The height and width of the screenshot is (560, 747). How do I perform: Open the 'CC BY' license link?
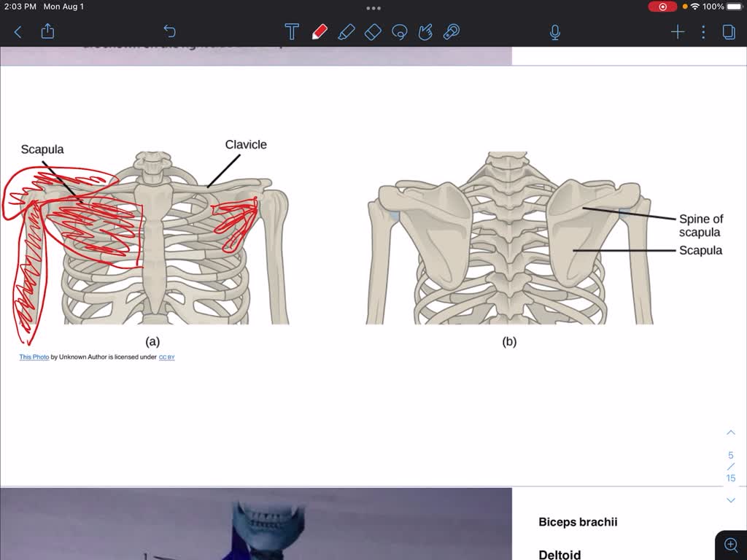(x=166, y=357)
